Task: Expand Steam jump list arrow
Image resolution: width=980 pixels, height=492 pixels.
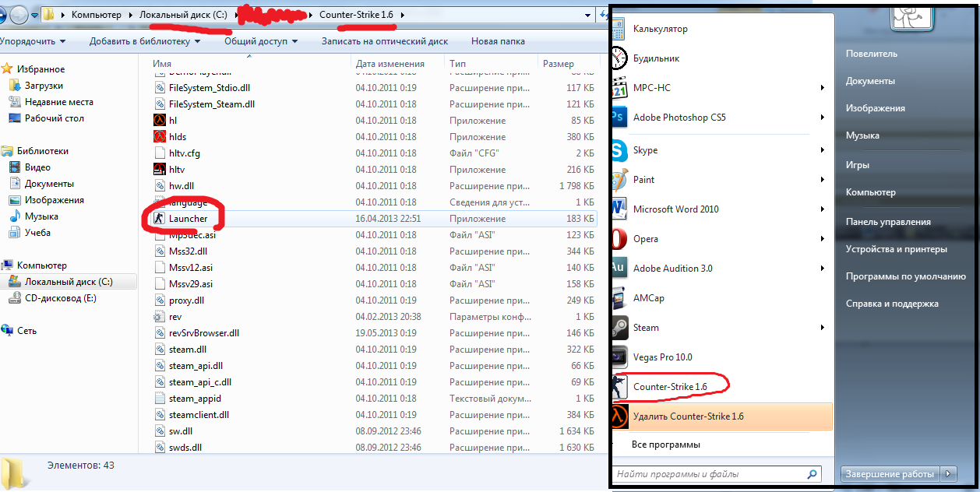Action: (x=823, y=328)
